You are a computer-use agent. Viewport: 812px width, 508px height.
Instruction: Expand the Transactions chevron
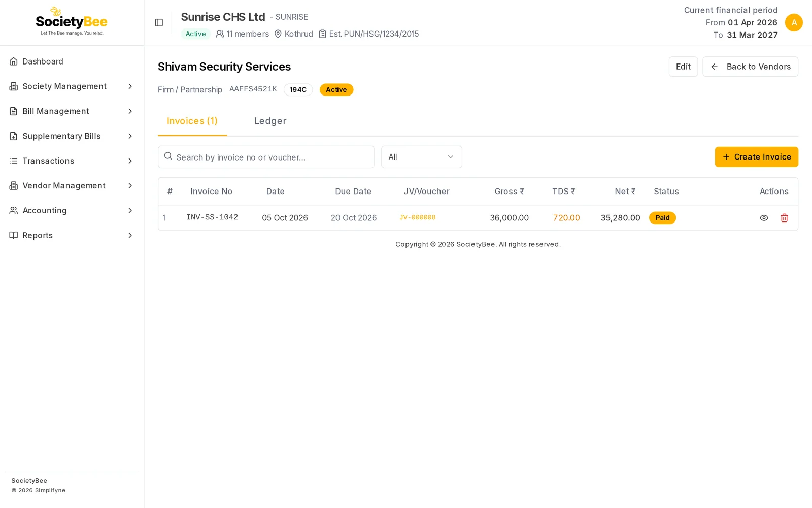click(x=130, y=161)
